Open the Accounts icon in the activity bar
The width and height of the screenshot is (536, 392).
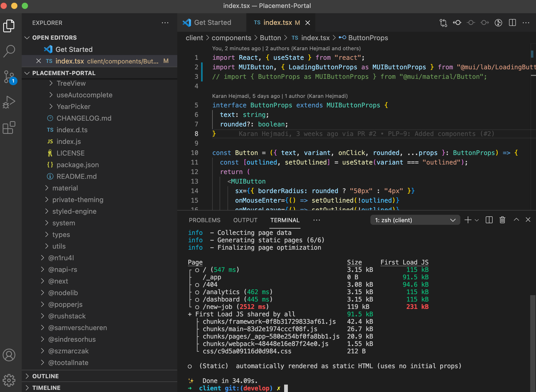tap(10, 355)
